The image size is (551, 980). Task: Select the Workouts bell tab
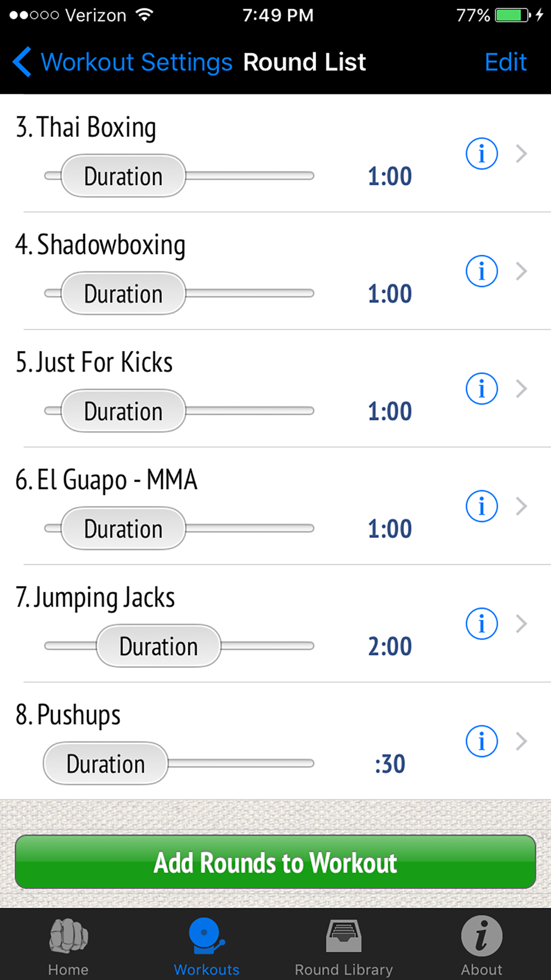coord(207,945)
